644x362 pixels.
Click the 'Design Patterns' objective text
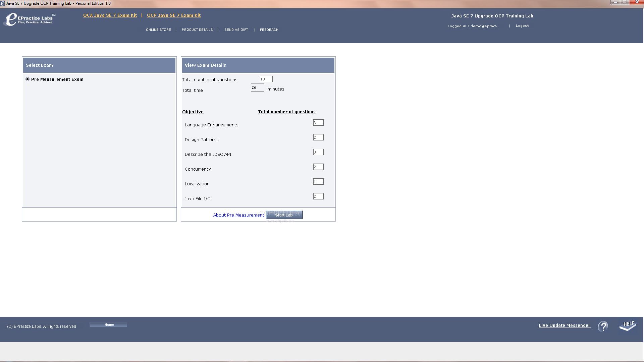coord(202,140)
